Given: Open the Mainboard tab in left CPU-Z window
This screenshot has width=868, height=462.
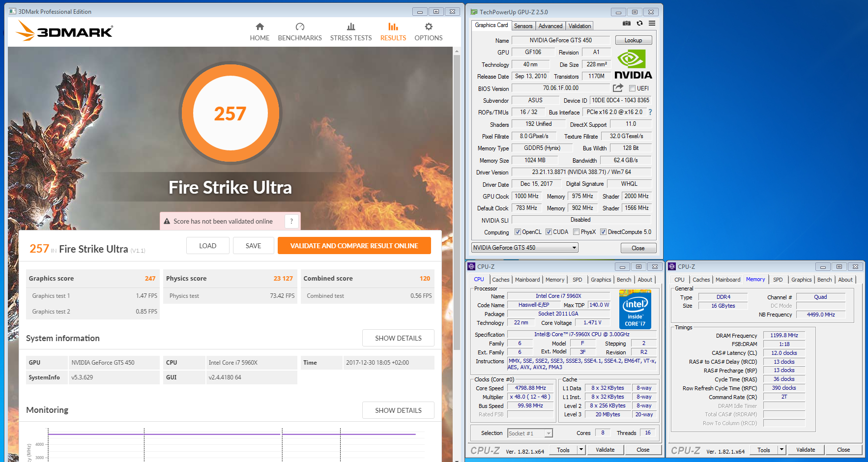Looking at the screenshot, I should point(527,280).
